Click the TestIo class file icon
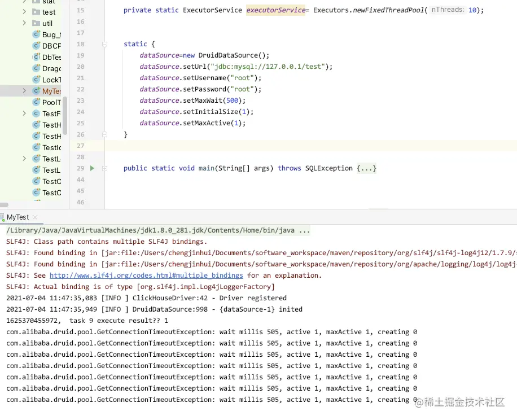The height and width of the screenshot is (420, 517). tap(36, 147)
